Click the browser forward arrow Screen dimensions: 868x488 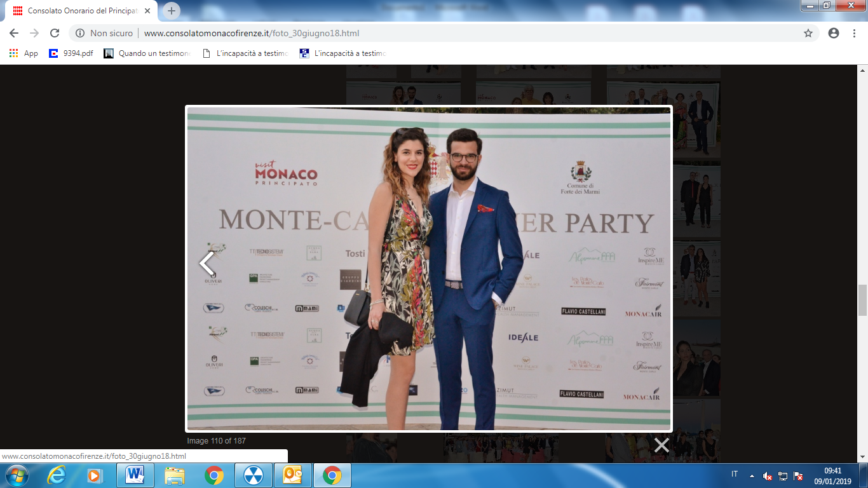pyautogui.click(x=34, y=33)
